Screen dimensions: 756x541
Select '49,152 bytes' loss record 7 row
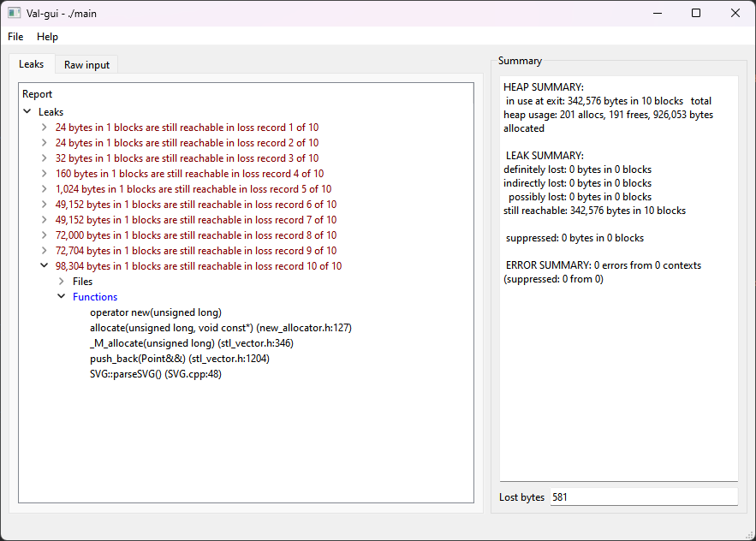tap(196, 220)
